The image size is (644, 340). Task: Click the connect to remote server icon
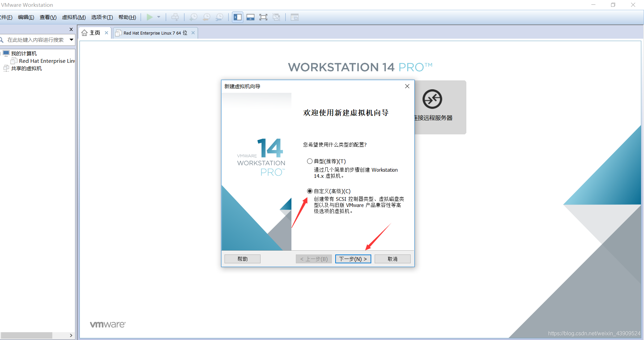432,99
